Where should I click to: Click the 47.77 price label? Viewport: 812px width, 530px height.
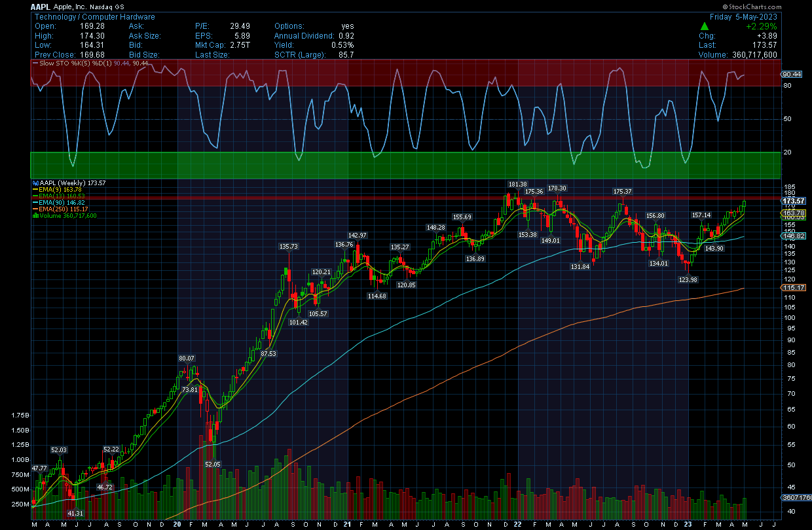(x=39, y=468)
